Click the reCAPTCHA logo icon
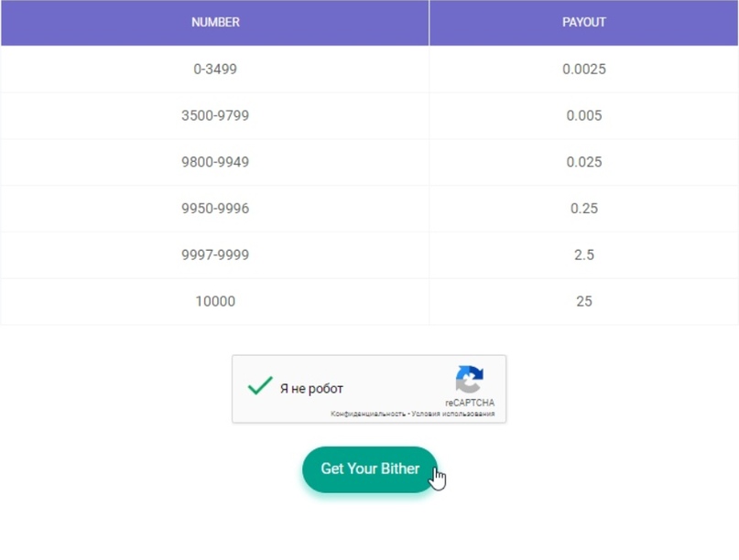The image size is (739, 560). coord(469,380)
